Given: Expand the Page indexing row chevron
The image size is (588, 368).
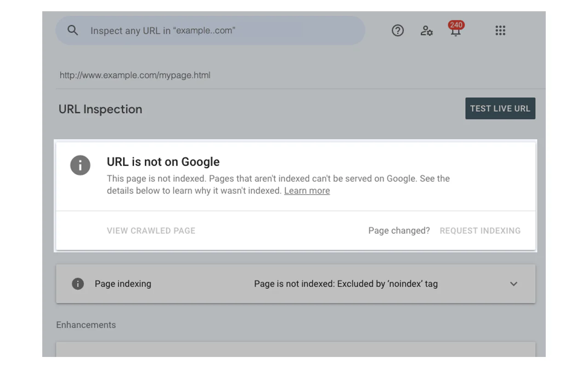Looking at the screenshot, I should [514, 284].
